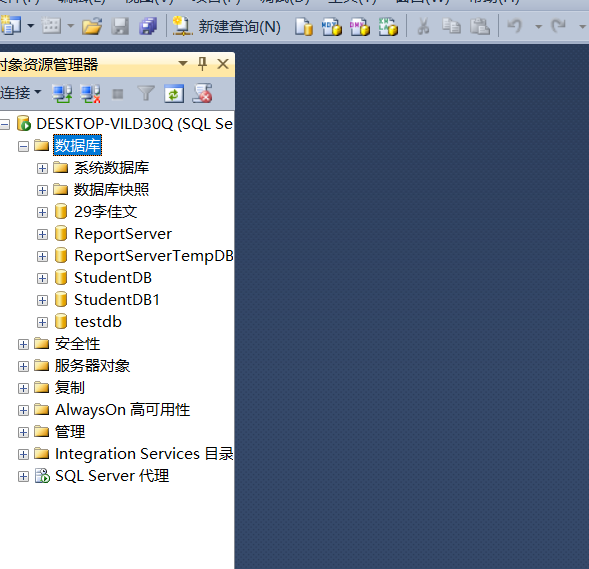Open the New Project dropdown arrow
The height and width of the screenshot is (569, 589).
(31, 26)
